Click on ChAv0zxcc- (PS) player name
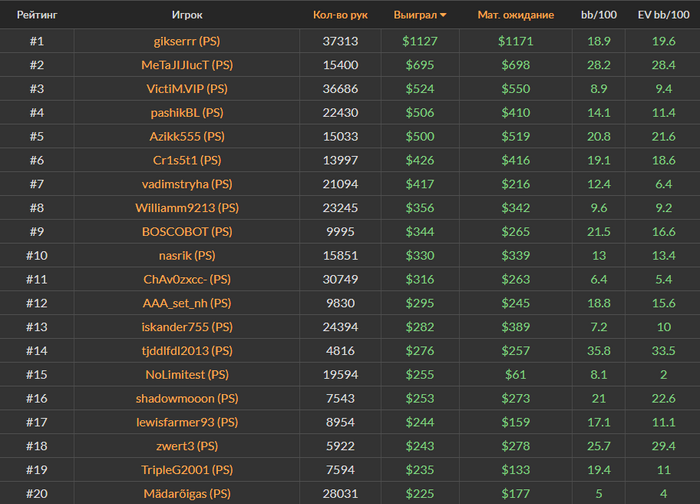This screenshot has height=504, width=700. pos(186,279)
